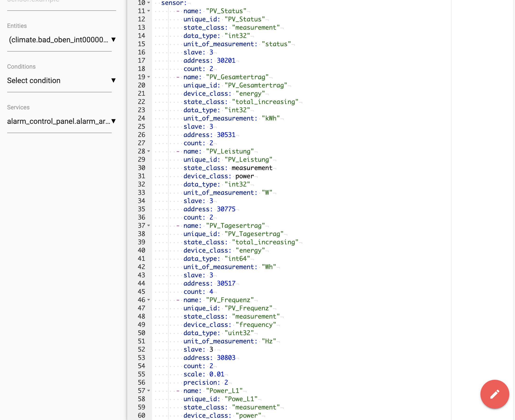This screenshot has height=420, width=515.
Task: Open the Services dropdown
Action: 114,121
